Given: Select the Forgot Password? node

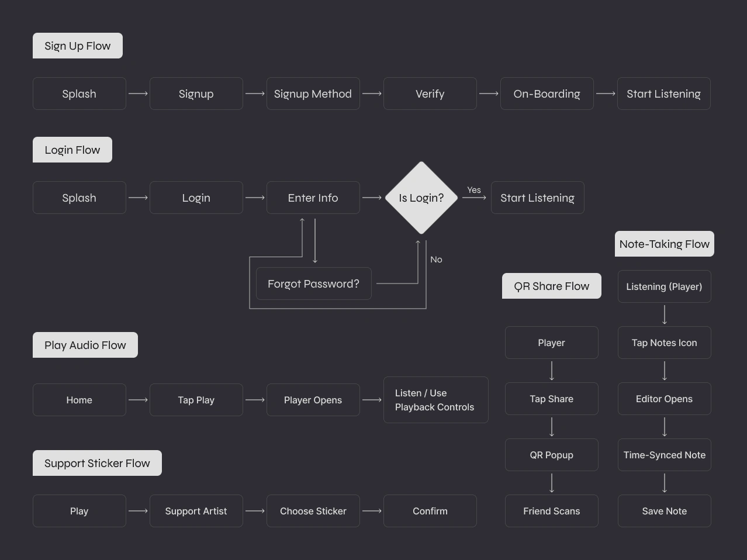Looking at the screenshot, I should pyautogui.click(x=313, y=284).
